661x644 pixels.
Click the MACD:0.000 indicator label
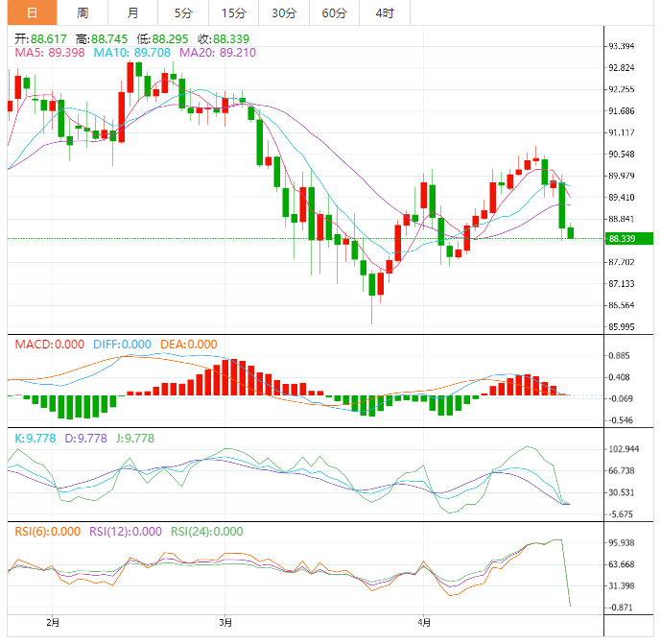(50, 345)
